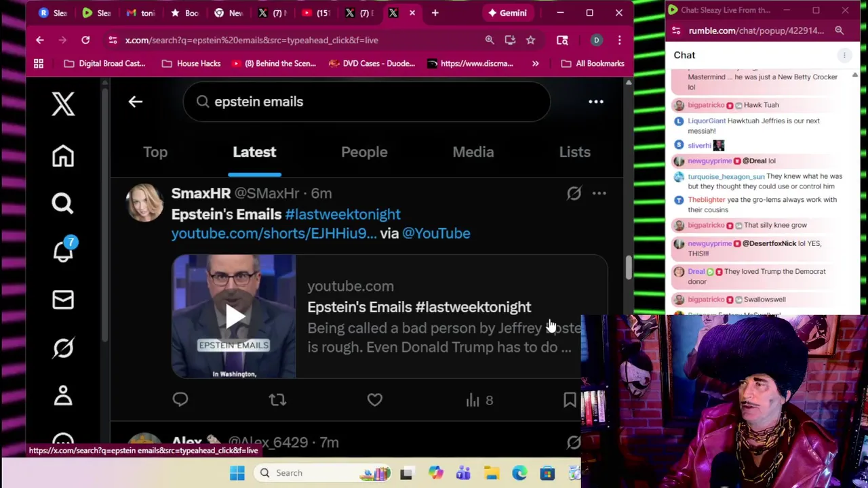Click search icon in Rumble popup address bar
Screen dimensions: 868x488
(x=839, y=30)
